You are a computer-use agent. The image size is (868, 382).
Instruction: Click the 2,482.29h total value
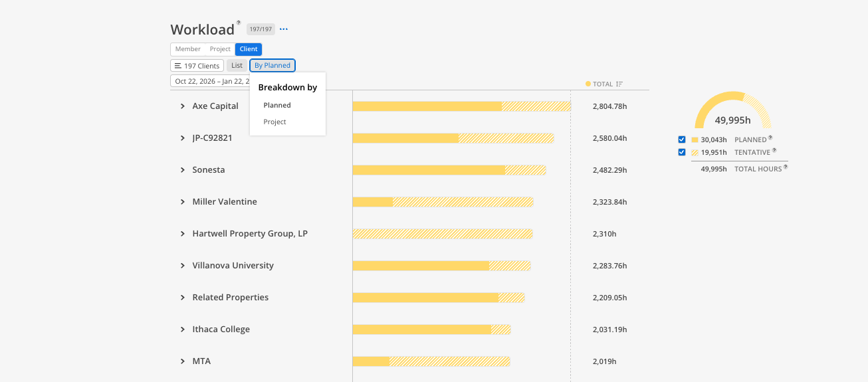tap(610, 170)
